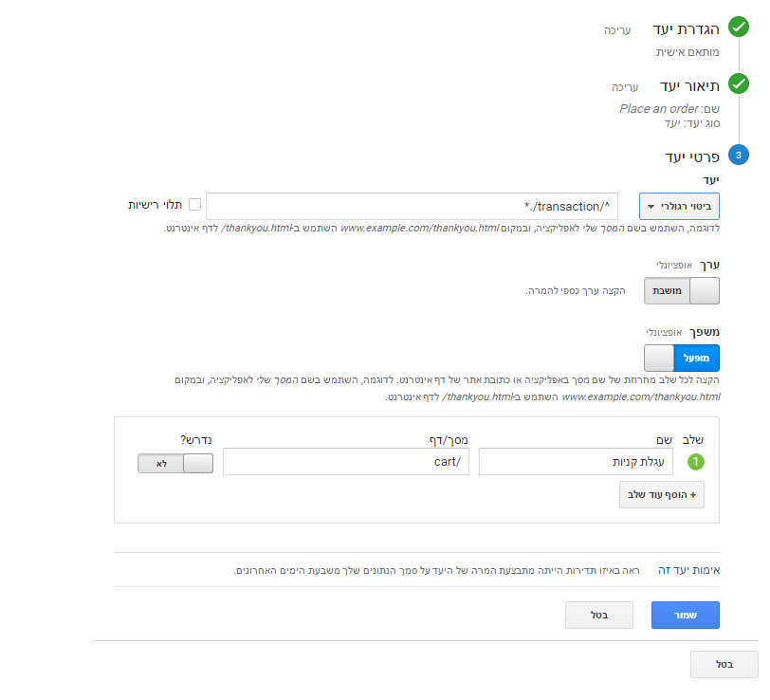Viewport: 770px width, 700px height.
Task: Click the screen/page field containing /cart
Action: 346,462
